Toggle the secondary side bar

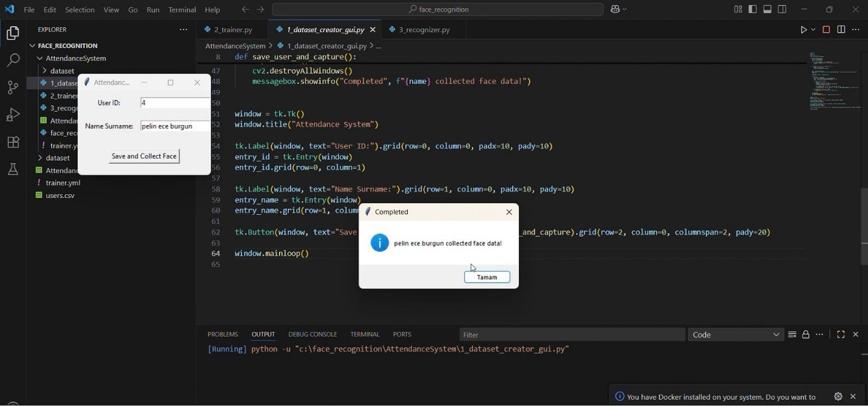point(782,9)
